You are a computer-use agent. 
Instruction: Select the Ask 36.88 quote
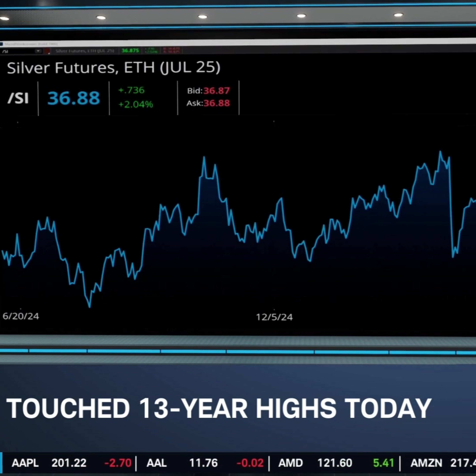tap(208, 103)
